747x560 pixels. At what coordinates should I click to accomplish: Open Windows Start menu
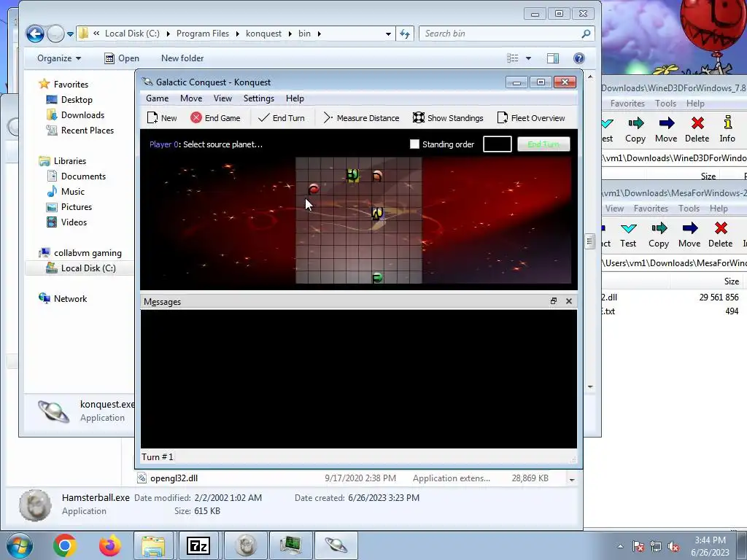point(19,545)
